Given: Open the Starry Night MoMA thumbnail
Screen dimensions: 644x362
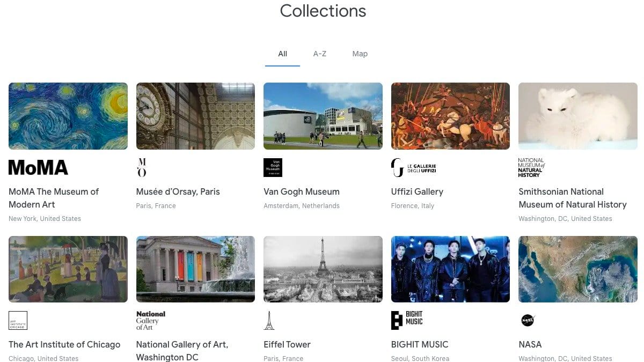Looking at the screenshot, I should 68,116.
